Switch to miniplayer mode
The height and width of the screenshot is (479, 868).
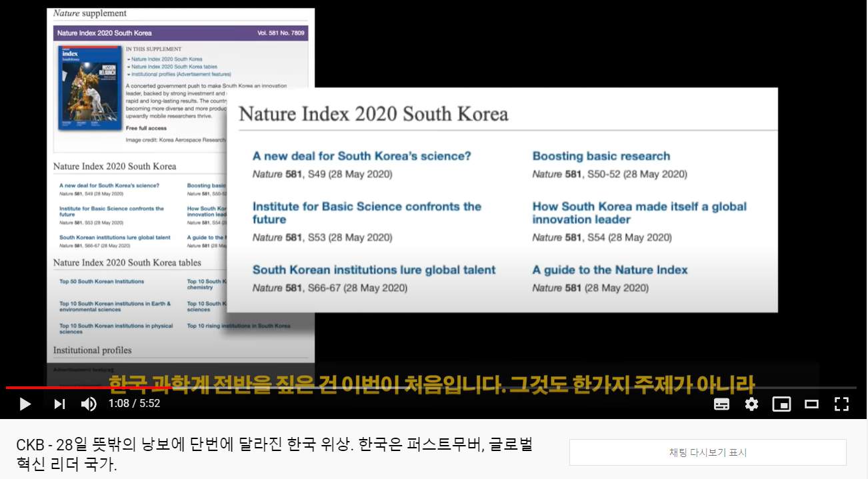(x=781, y=404)
